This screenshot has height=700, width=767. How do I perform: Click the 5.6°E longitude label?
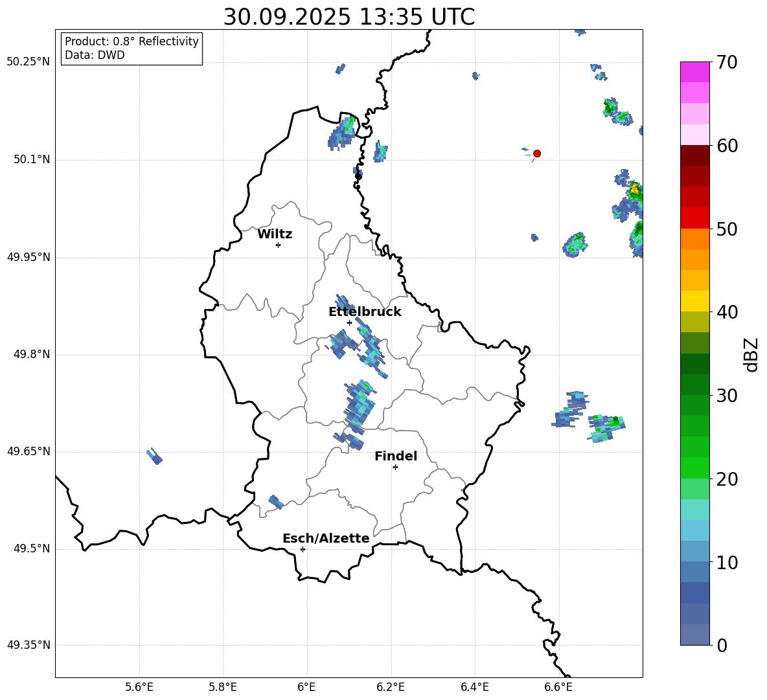139,688
